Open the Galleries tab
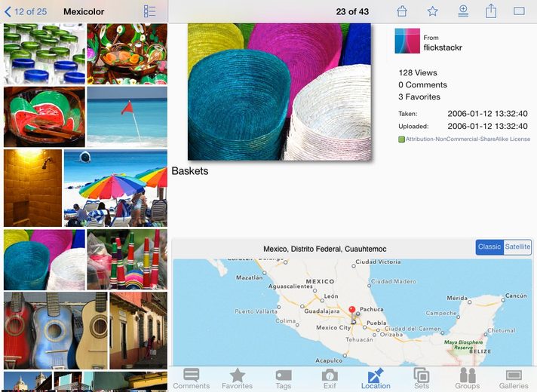Viewport: 537px width, 392px height. 514,379
